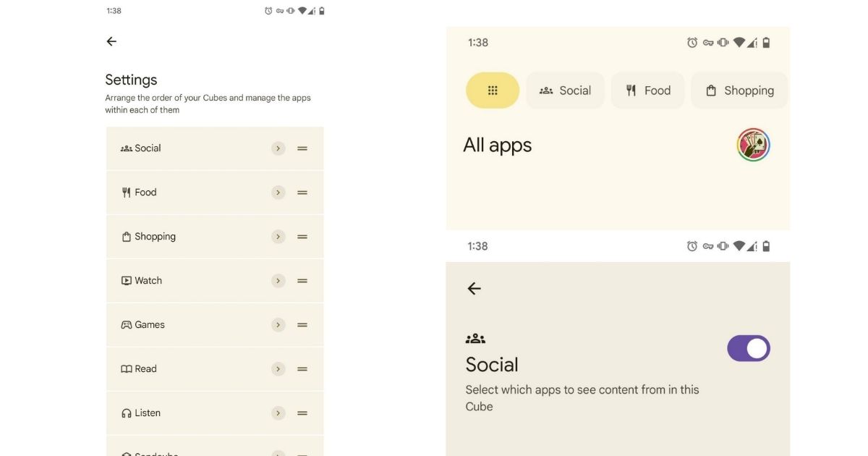The image size is (868, 456).
Task: Open the profile avatar next to All apps
Action: click(x=754, y=145)
